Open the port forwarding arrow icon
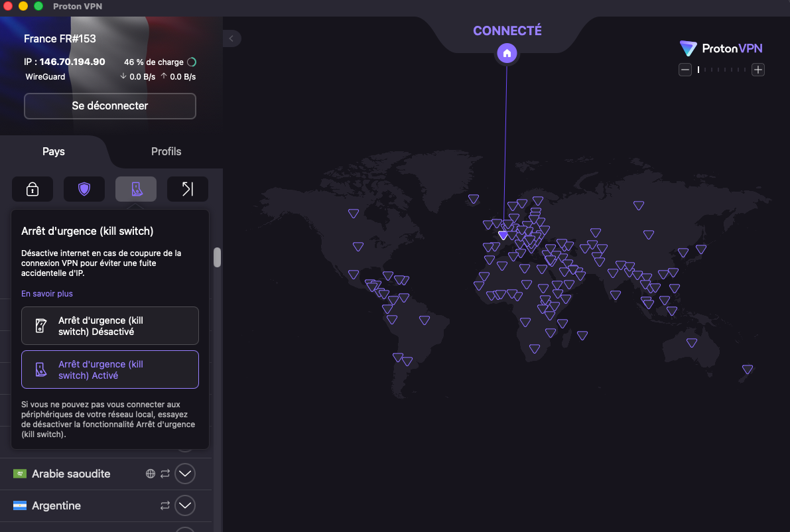This screenshot has width=790, height=532. click(188, 189)
